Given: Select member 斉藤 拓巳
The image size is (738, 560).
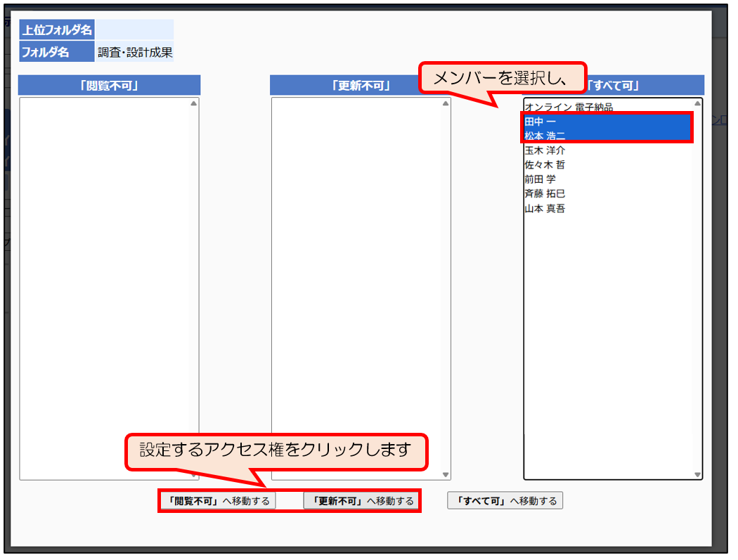Looking at the screenshot, I should [545, 193].
